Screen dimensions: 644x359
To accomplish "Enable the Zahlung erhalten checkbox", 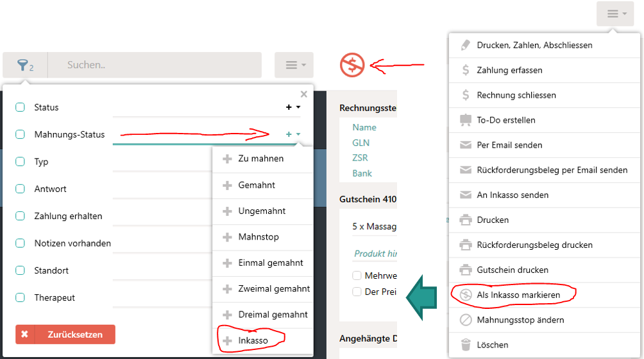I will pyautogui.click(x=20, y=216).
